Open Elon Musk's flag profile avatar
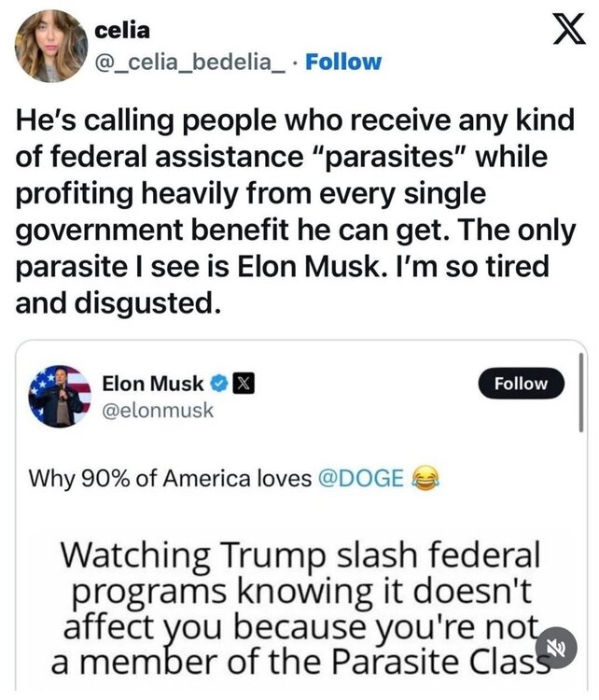 [x=61, y=397]
